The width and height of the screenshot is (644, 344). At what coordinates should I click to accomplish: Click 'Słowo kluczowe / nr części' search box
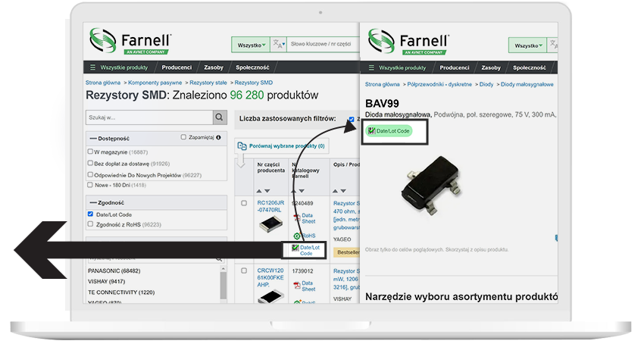tap(324, 44)
